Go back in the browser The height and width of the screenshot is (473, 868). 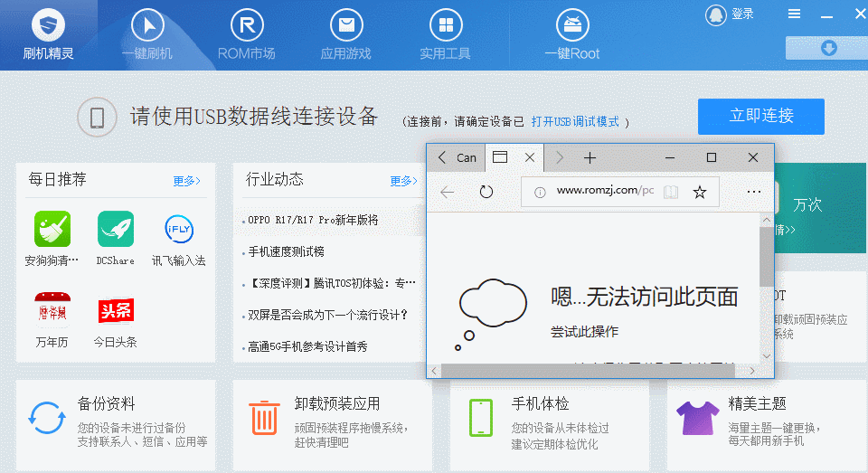448,193
